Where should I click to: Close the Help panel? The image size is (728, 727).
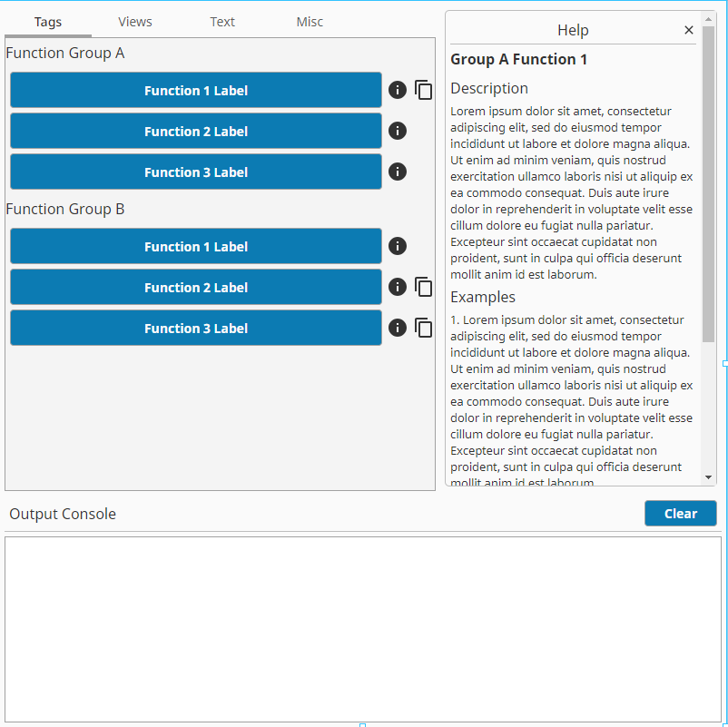click(x=689, y=30)
